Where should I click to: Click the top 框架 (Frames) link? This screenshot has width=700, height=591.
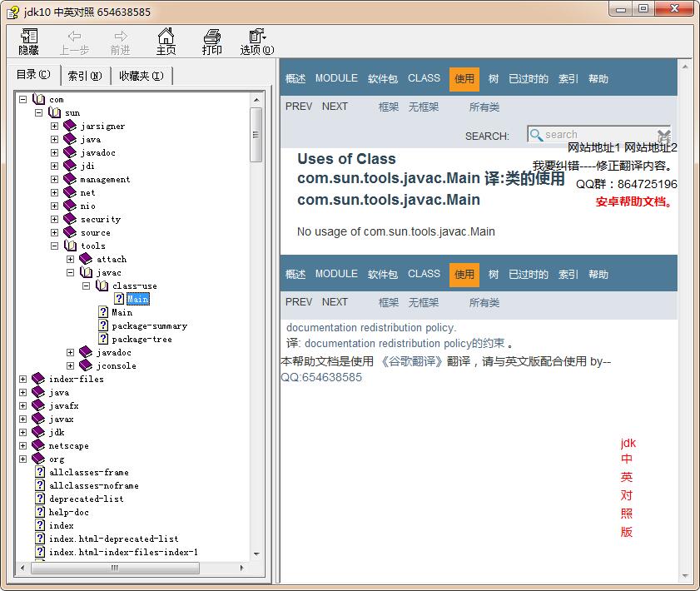coord(389,107)
